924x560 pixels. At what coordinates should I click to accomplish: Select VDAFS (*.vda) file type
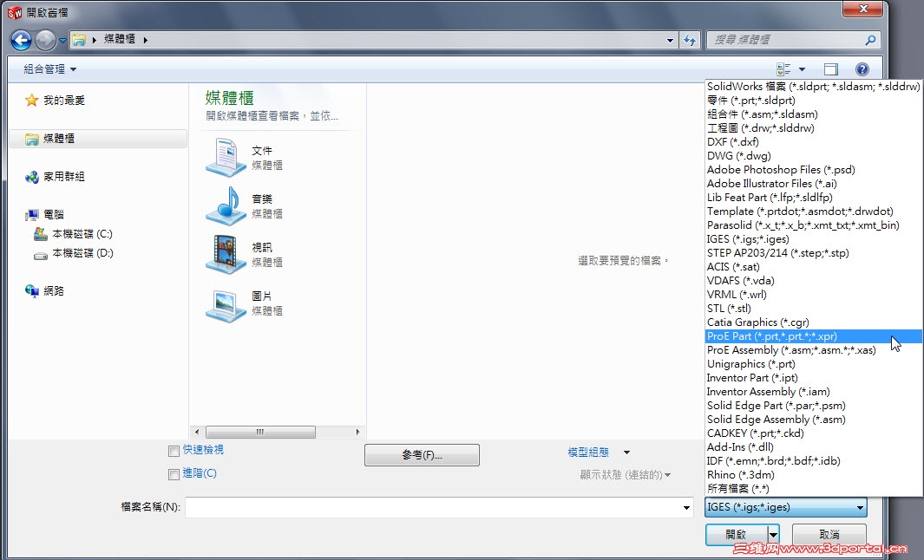814,280
